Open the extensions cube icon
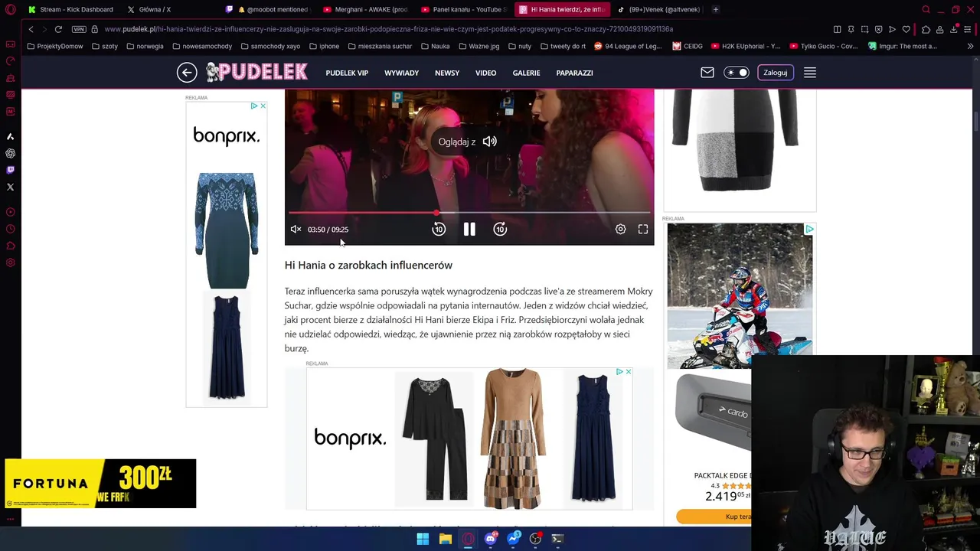Image resolution: width=980 pixels, height=551 pixels. 926,29
